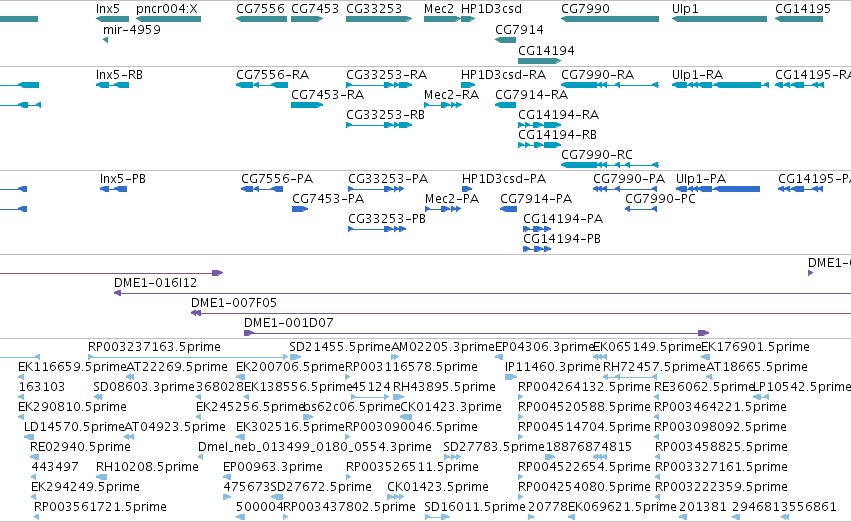Select the CG33253-RA transcript label
851x522 pixels.
[x=386, y=74]
